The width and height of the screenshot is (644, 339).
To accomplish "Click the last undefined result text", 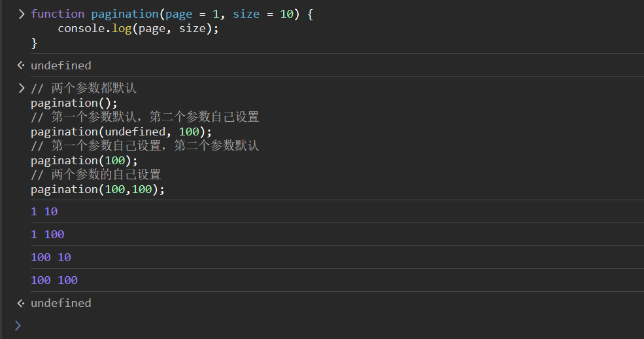I will click(x=61, y=303).
